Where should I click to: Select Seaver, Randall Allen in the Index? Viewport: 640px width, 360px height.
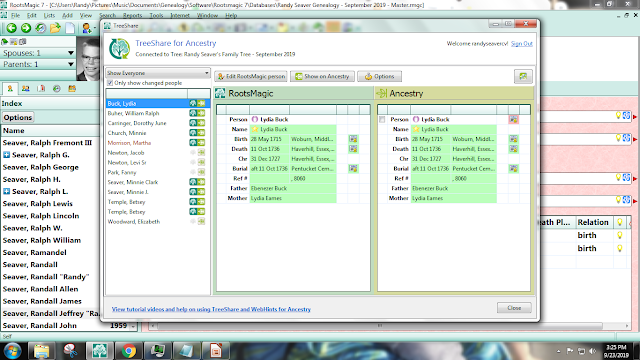pos(40,289)
